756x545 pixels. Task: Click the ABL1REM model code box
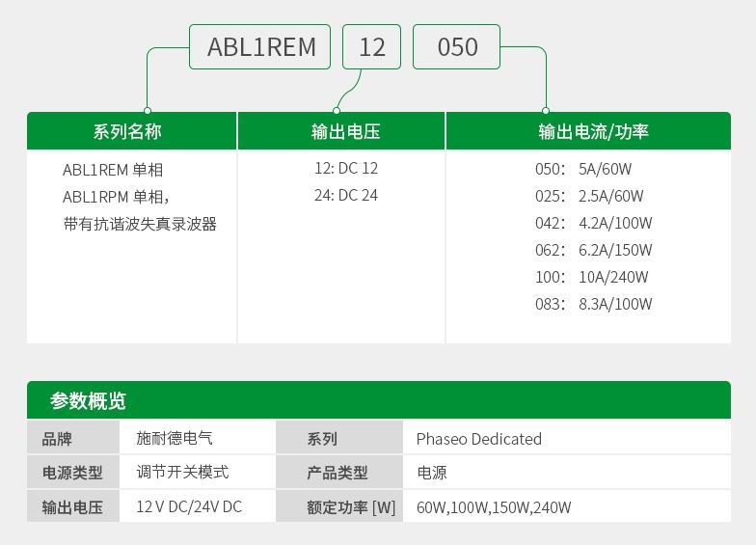(260, 46)
